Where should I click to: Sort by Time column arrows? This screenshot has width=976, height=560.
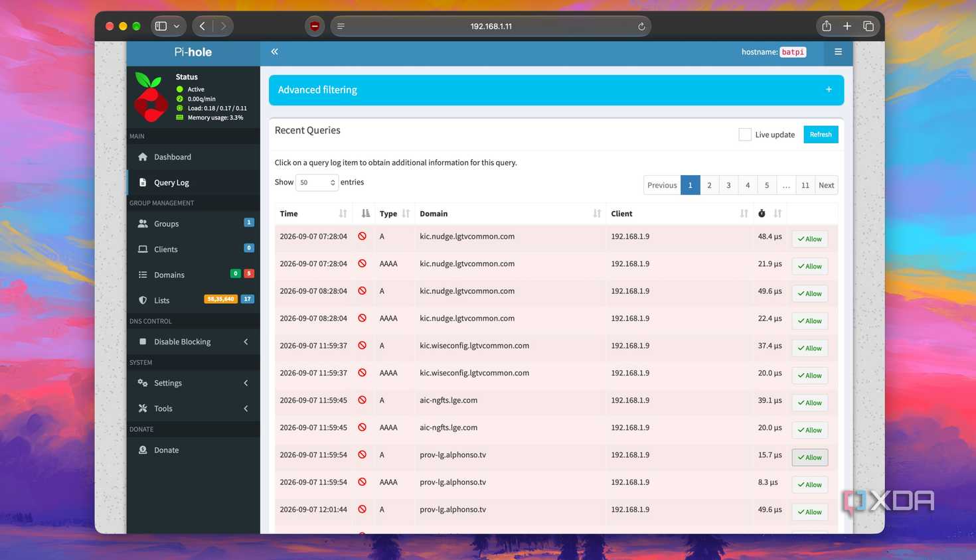coord(343,214)
